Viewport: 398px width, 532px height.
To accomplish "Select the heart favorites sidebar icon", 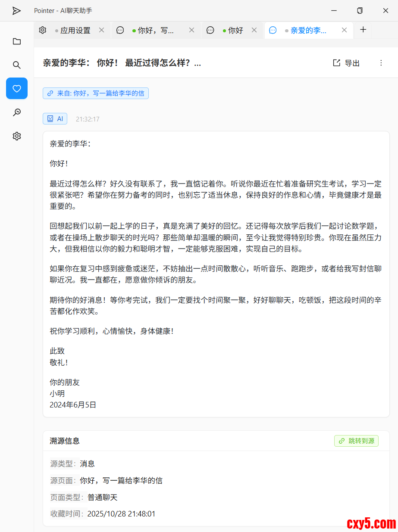I will pos(17,88).
